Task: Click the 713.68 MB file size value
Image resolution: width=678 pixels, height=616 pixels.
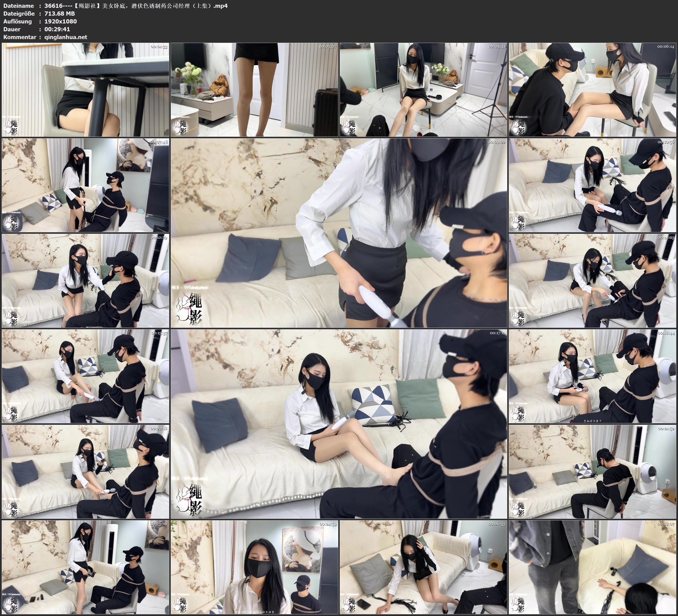Action: click(x=60, y=13)
